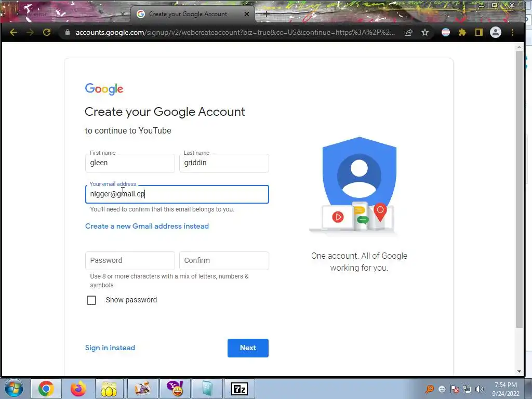
Task: Open Yahoo Messenger taskbar icon
Action: coord(175,389)
